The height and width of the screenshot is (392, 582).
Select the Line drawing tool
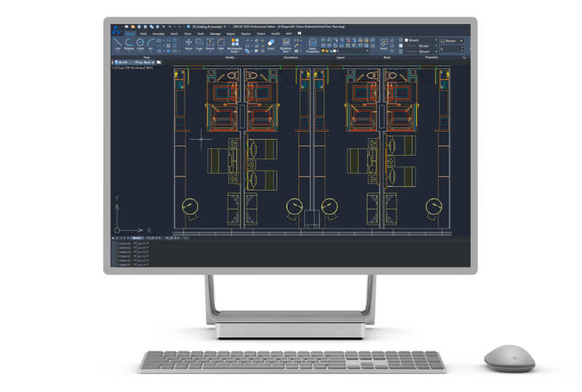point(118,43)
